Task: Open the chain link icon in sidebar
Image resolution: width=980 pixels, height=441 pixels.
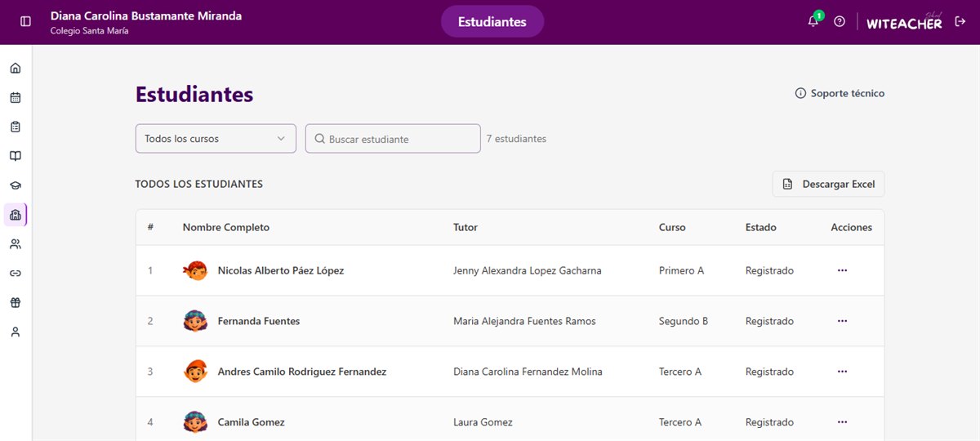Action: 16,274
